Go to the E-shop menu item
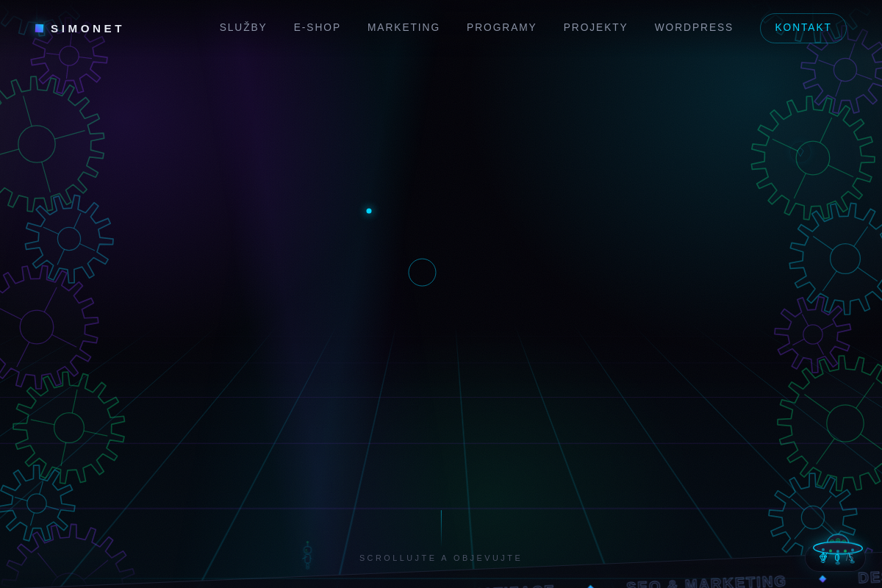The image size is (882, 588). [318, 27]
